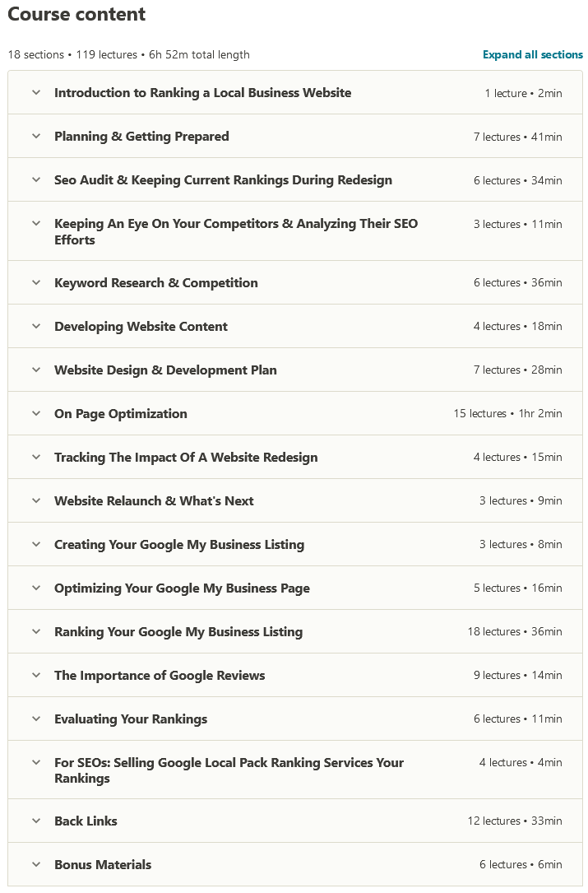Expand chevron for Keeping An Eye section
Image resolution: width=588 pixels, height=893 pixels.
coord(36,223)
